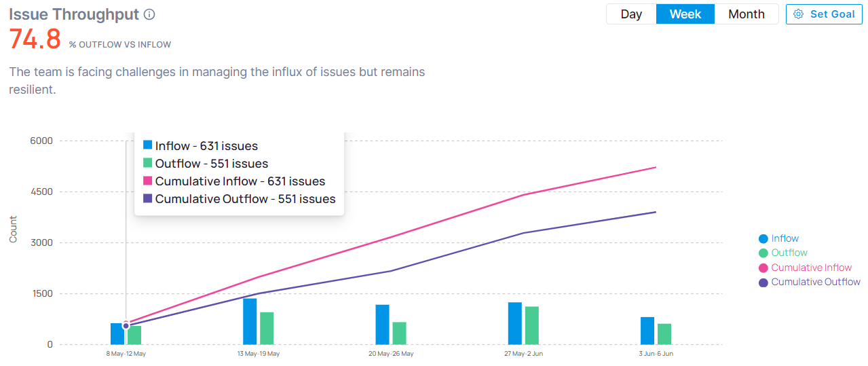
Task: Hide Cumulative Inflow via pink legend dot
Action: 763,268
